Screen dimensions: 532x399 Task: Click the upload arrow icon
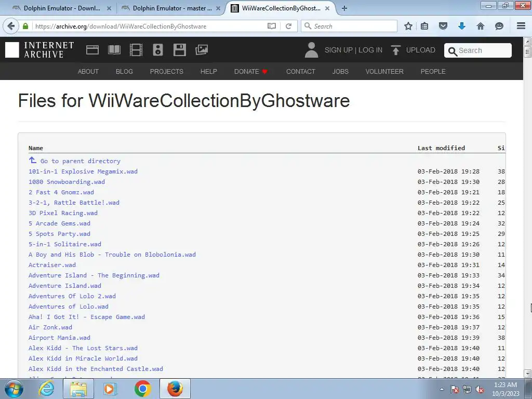pyautogui.click(x=395, y=50)
